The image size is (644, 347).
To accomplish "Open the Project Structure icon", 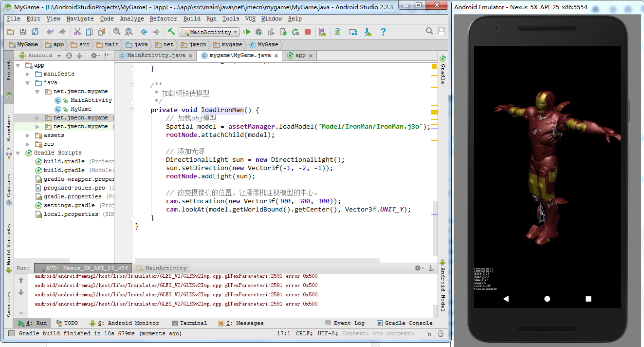I will [x=353, y=32].
